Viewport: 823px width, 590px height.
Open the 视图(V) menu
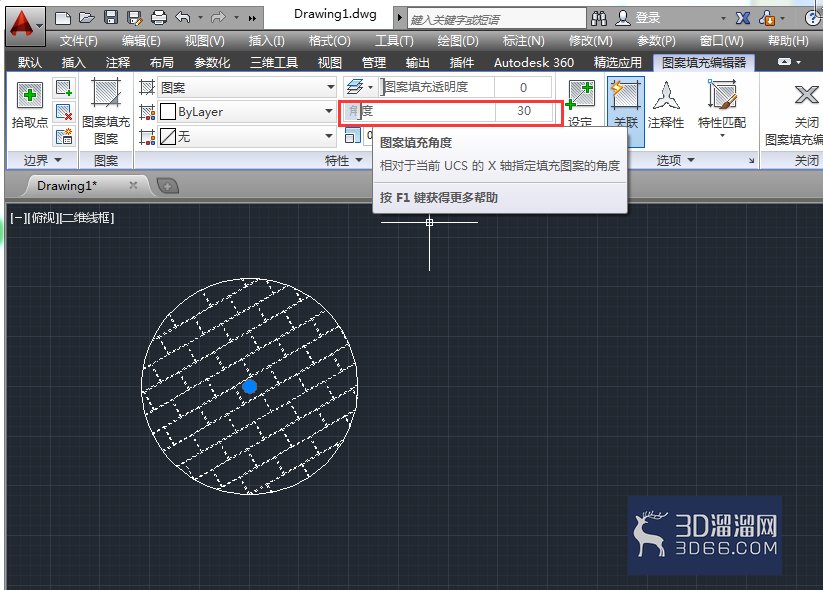[x=204, y=40]
